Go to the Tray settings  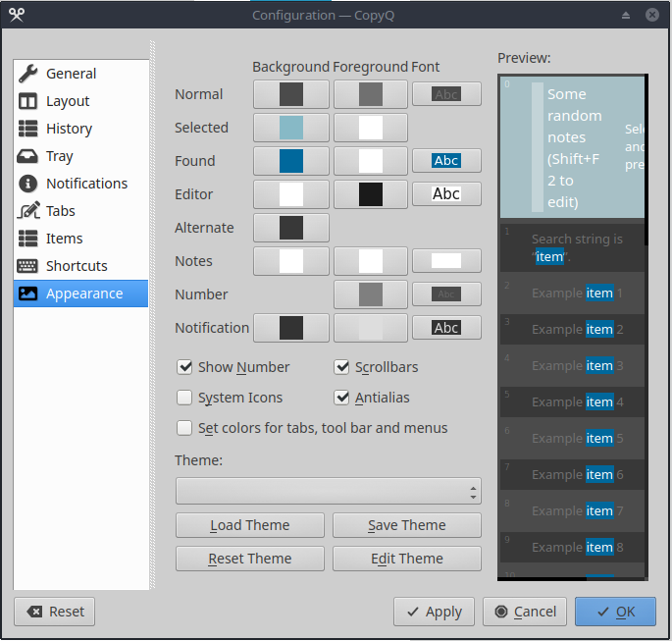tap(81, 156)
